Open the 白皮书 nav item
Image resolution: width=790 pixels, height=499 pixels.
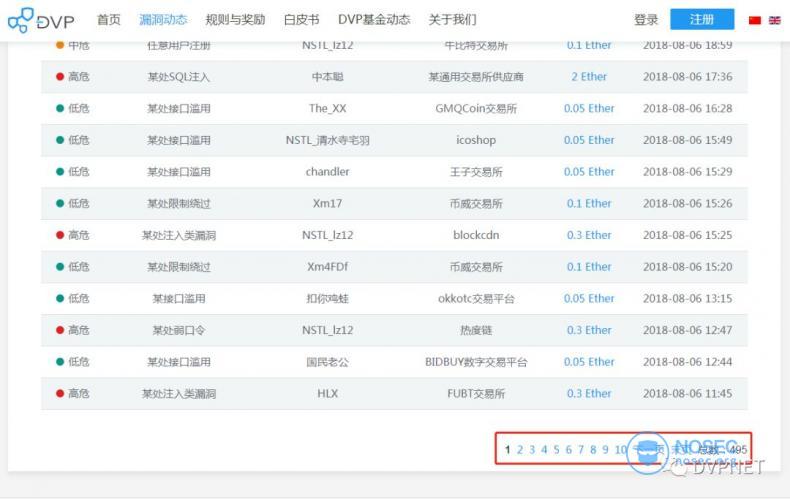pyautogui.click(x=301, y=20)
